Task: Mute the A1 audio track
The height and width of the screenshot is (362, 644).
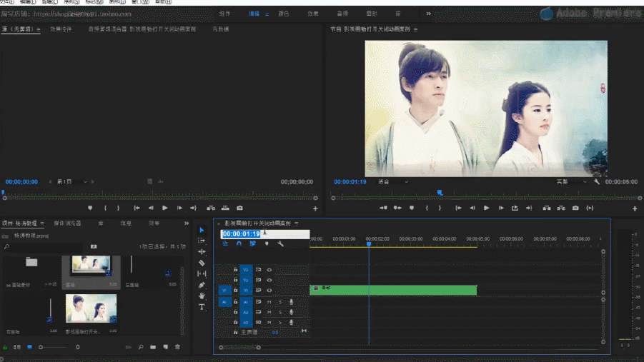Action: click(x=269, y=302)
